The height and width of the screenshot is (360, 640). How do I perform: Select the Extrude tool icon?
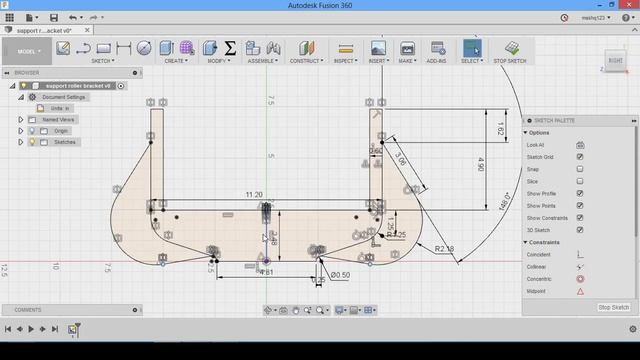[x=167, y=48]
